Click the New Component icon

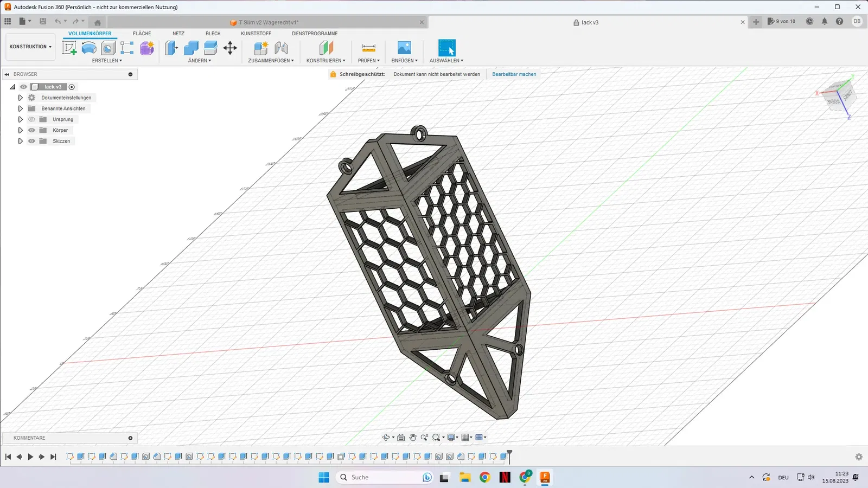click(261, 48)
